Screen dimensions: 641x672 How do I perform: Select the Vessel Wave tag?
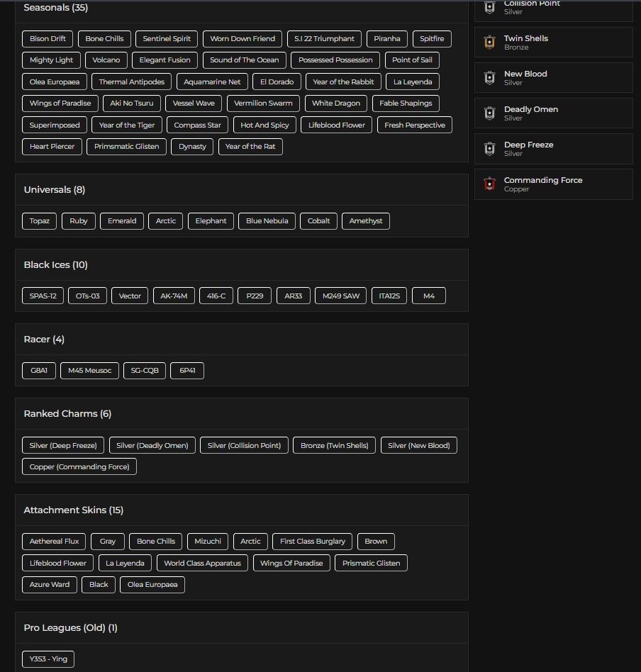pos(194,103)
